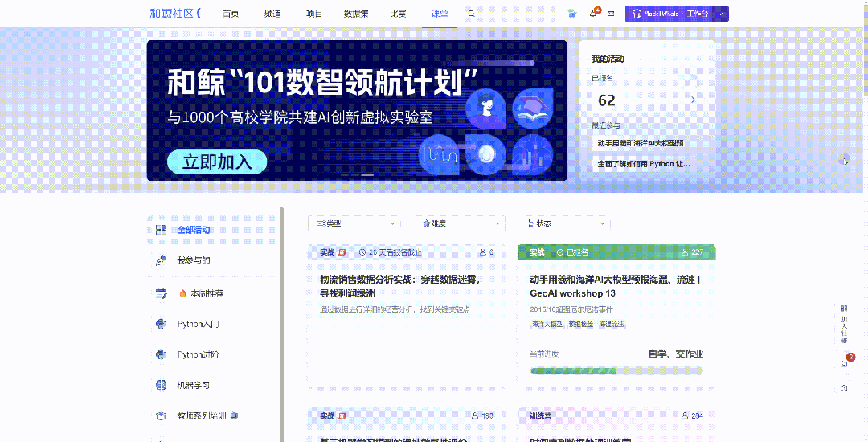Open the 类型 filter dropdown

click(354, 223)
